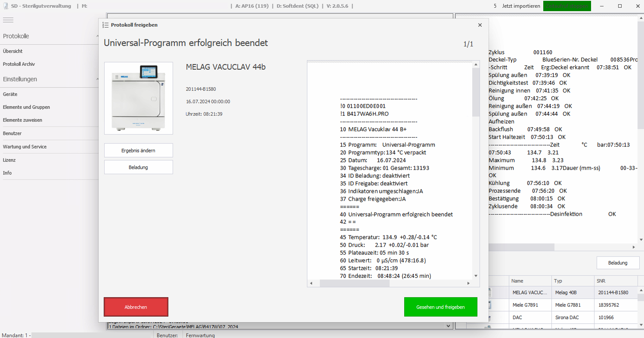Click the list icon beside 'Protokoll freigeben'
This screenshot has height=338, width=644.
point(105,25)
